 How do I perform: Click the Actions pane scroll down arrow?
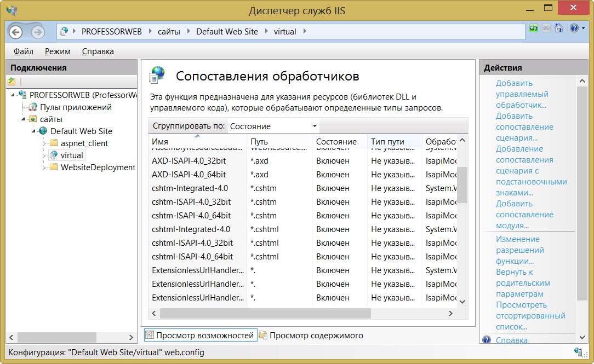pos(582,338)
